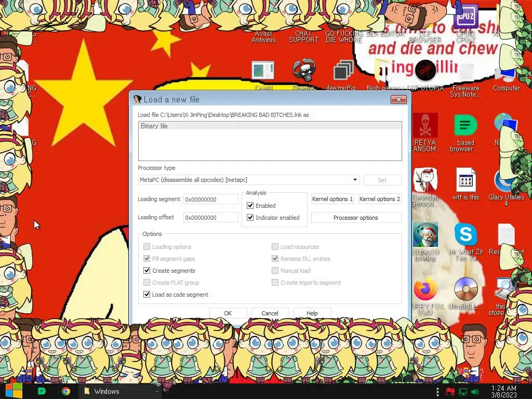Show hidden tray icons via dots

tap(437, 392)
